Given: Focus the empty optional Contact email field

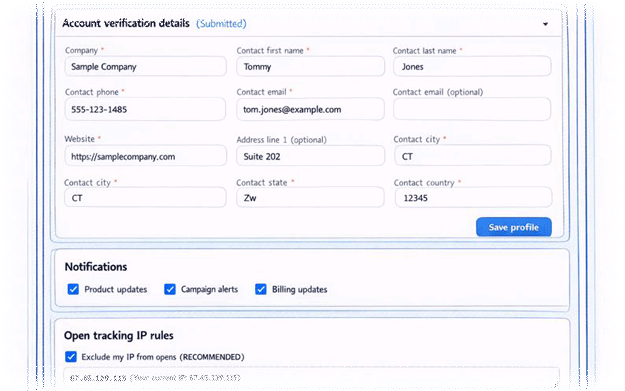Looking at the screenshot, I should pyautogui.click(x=472, y=109).
